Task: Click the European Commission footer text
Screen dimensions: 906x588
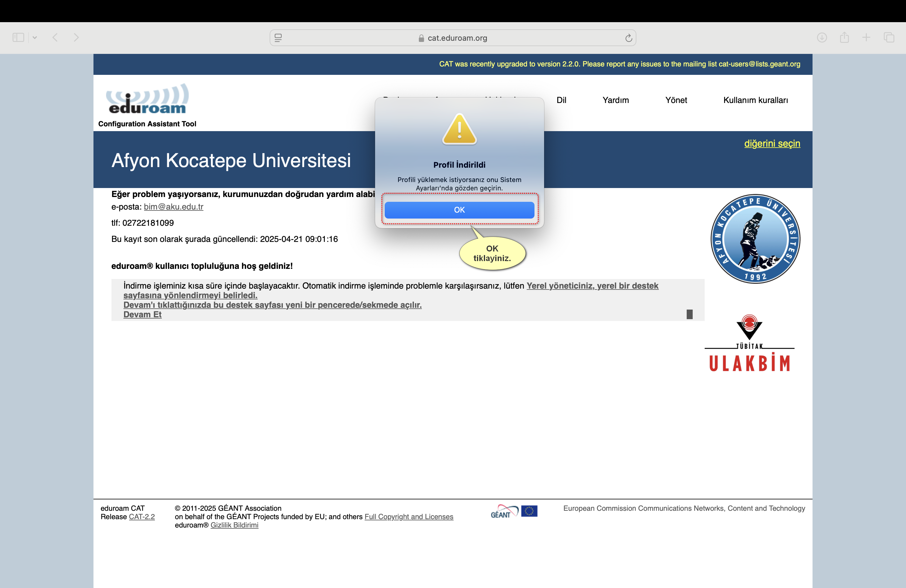Action: [x=684, y=508]
